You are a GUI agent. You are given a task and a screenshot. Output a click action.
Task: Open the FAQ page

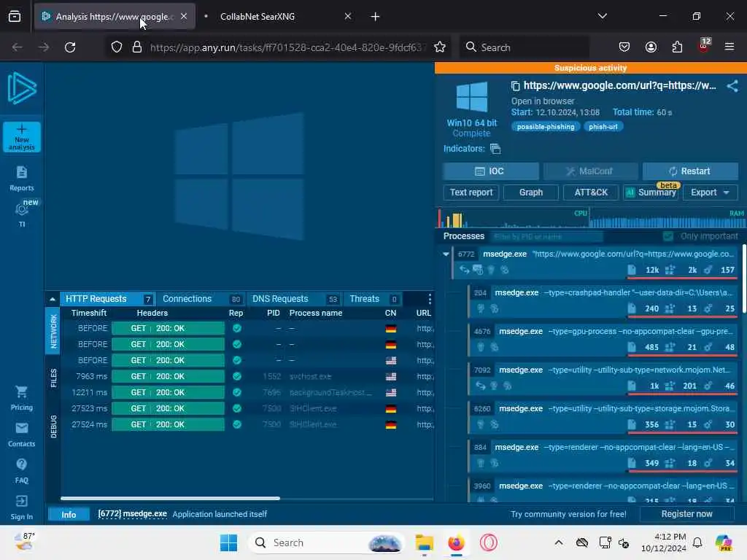(x=22, y=470)
